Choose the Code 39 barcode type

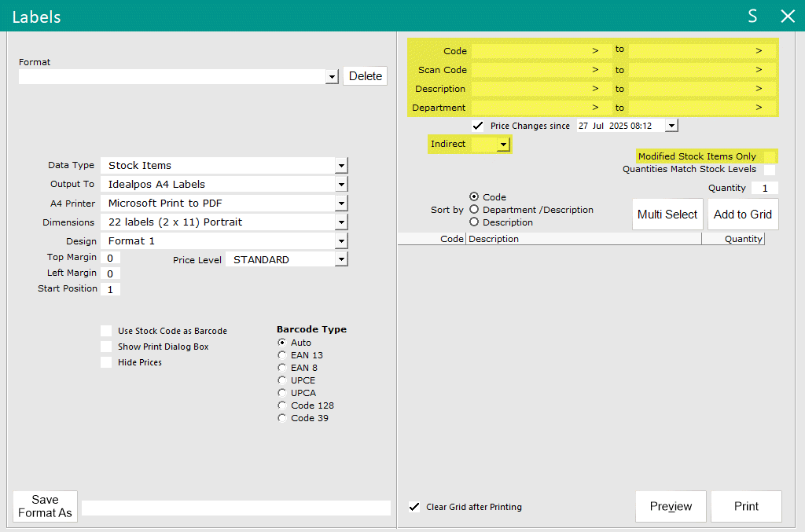(x=282, y=418)
